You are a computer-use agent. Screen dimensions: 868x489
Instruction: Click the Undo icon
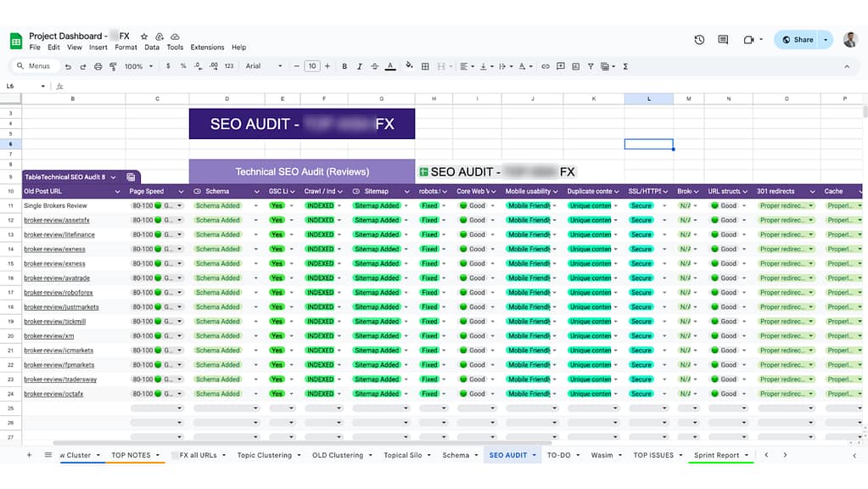click(x=68, y=66)
